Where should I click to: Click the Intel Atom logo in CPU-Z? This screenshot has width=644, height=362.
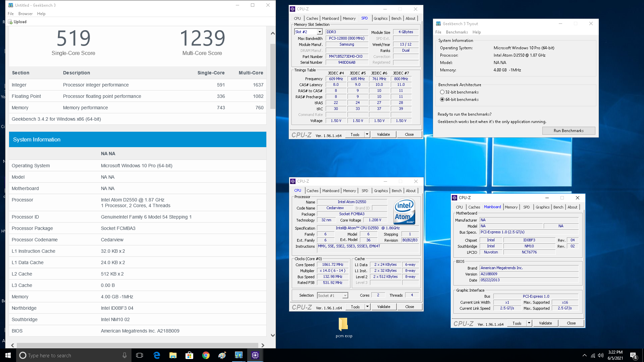pyautogui.click(x=405, y=211)
